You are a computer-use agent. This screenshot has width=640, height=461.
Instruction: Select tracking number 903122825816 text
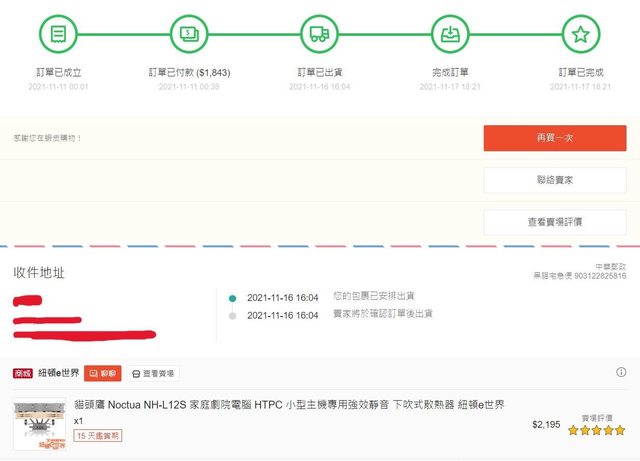coord(600,276)
